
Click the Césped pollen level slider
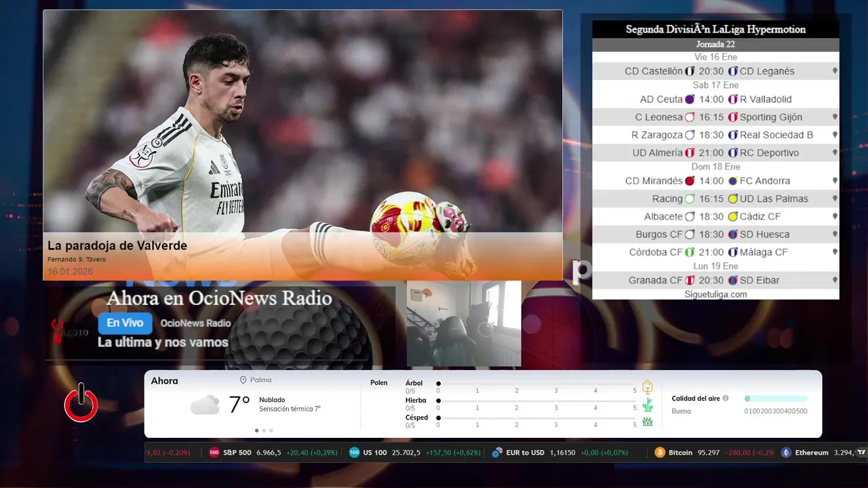[x=536, y=418]
